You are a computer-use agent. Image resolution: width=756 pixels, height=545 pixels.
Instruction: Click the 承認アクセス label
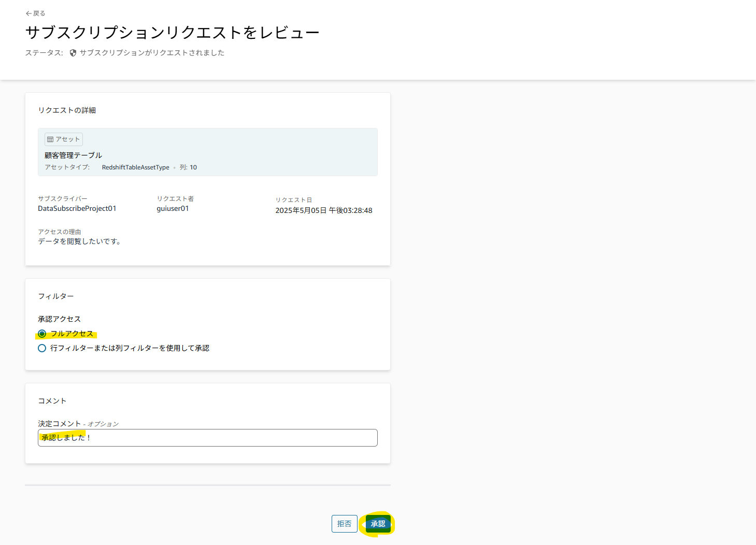click(x=60, y=319)
